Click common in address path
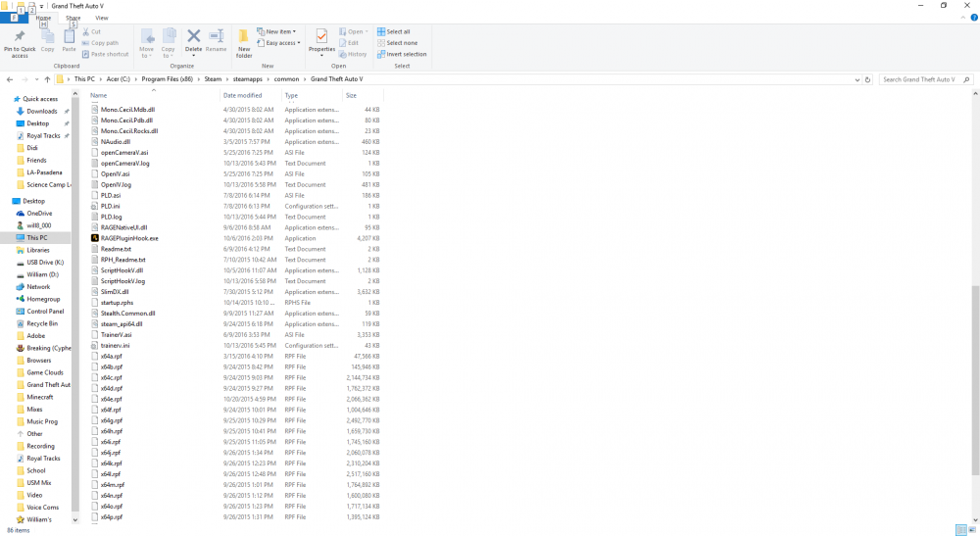 click(286, 79)
